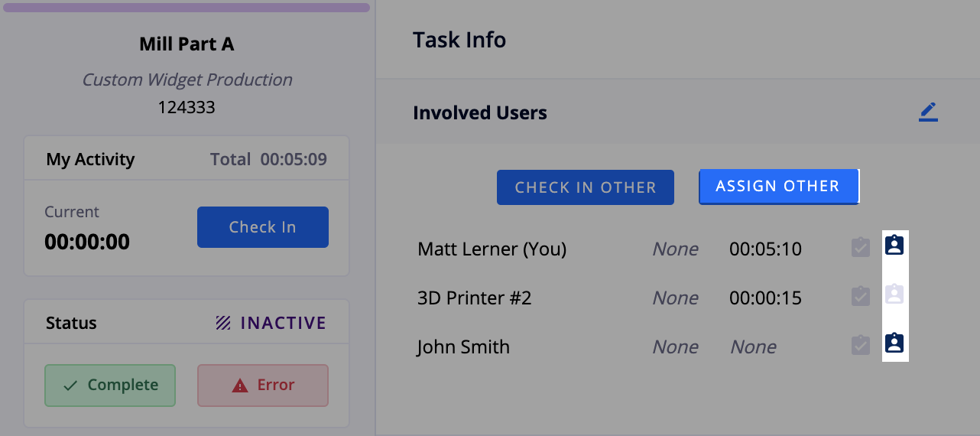
Task: Click the Mill Part A title
Action: (187, 44)
